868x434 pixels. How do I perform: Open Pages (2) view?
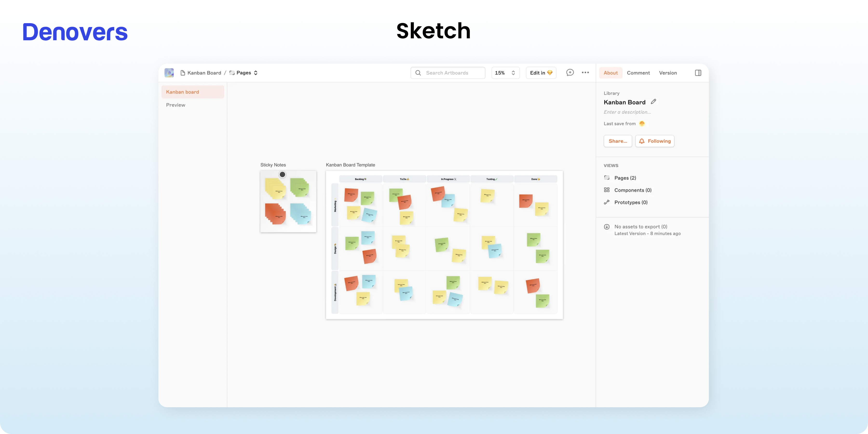click(625, 178)
